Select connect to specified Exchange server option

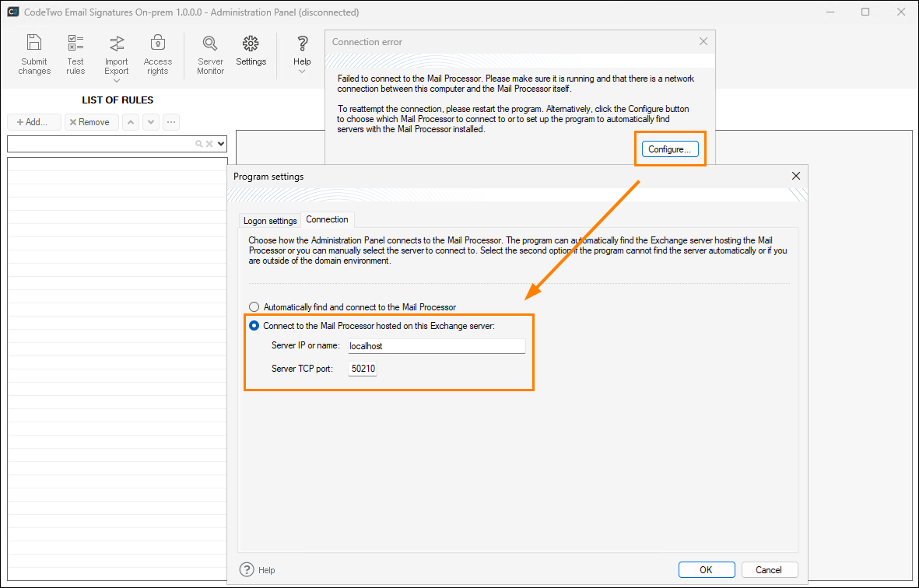coord(254,326)
